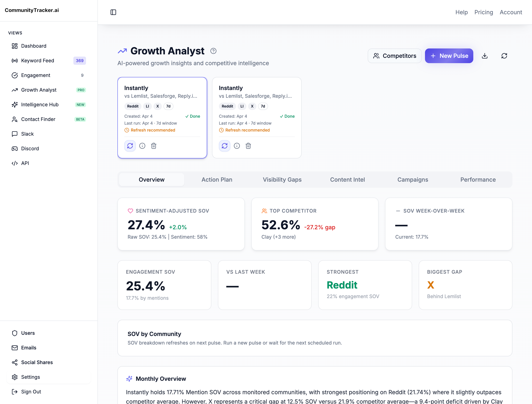The height and width of the screenshot is (404, 532).
Task: Click the Engagement checkmark icon
Action: pyautogui.click(x=15, y=75)
